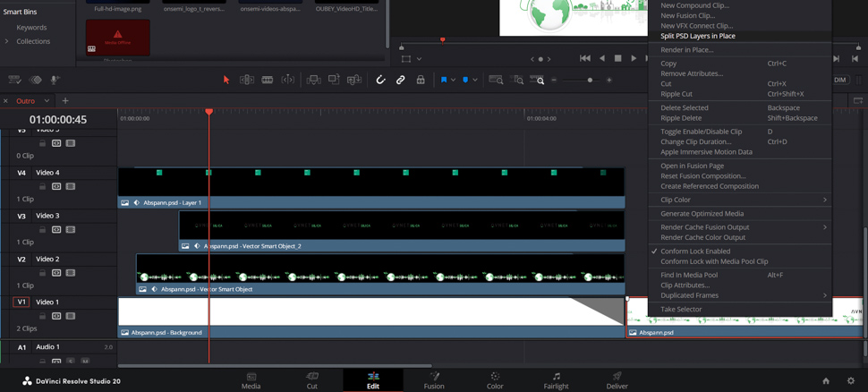Click the Position Lock padlock icon

[x=421, y=80]
